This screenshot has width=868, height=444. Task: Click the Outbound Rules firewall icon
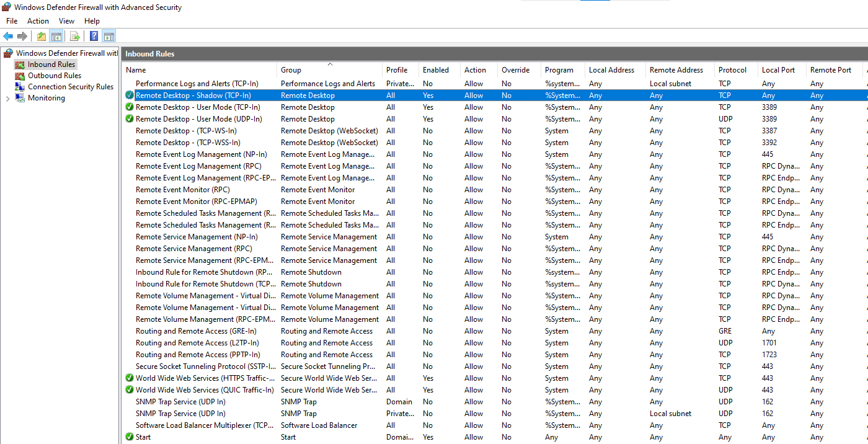pyautogui.click(x=20, y=76)
